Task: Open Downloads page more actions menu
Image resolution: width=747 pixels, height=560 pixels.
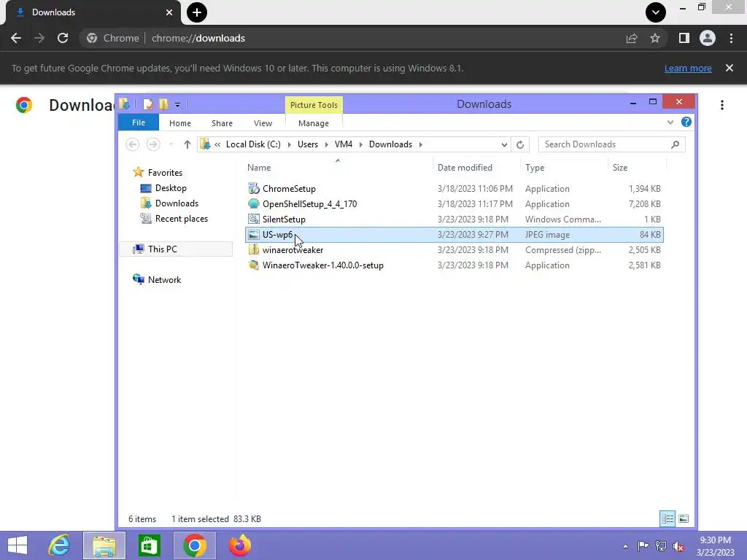Action: (722, 105)
